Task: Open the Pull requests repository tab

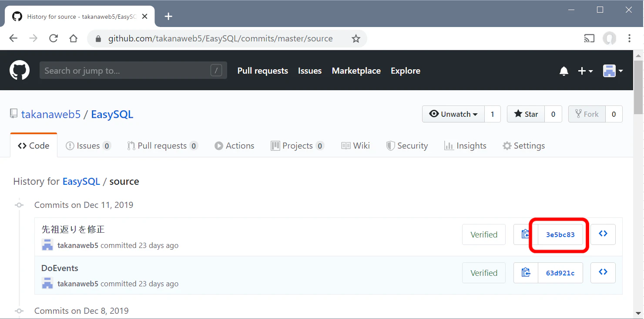Action: coord(162,146)
